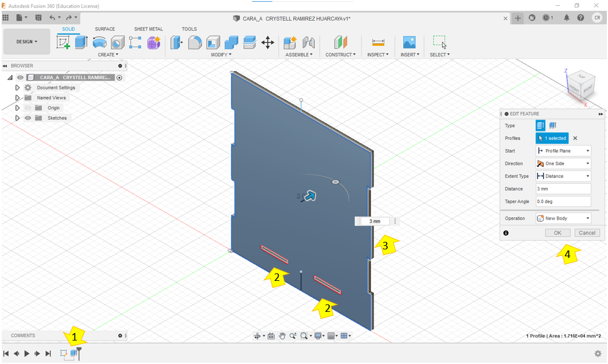
Task: Click the Taper Angle 0.0 deg field
Action: click(x=563, y=202)
